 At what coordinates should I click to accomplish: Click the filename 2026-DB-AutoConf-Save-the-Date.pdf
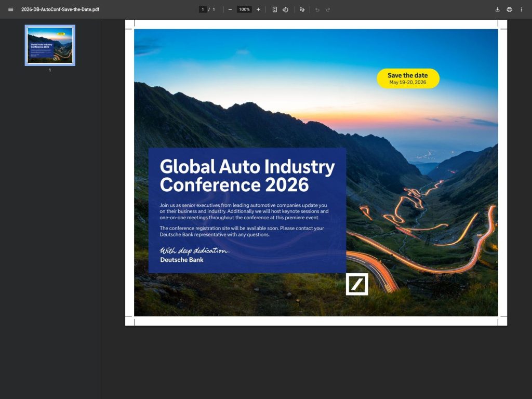tap(59, 9)
